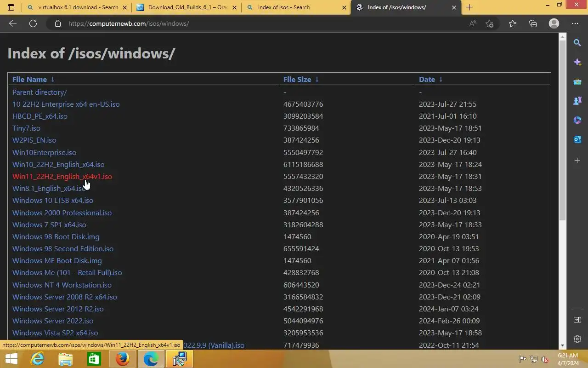The width and height of the screenshot is (588, 368).
Task: Open the sidebar Microsoft 365 icon
Action: (577, 120)
